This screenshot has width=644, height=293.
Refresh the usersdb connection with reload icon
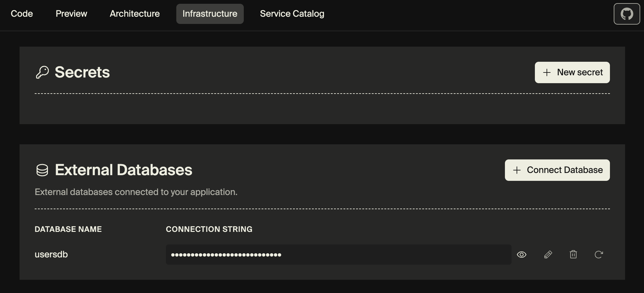(x=599, y=255)
